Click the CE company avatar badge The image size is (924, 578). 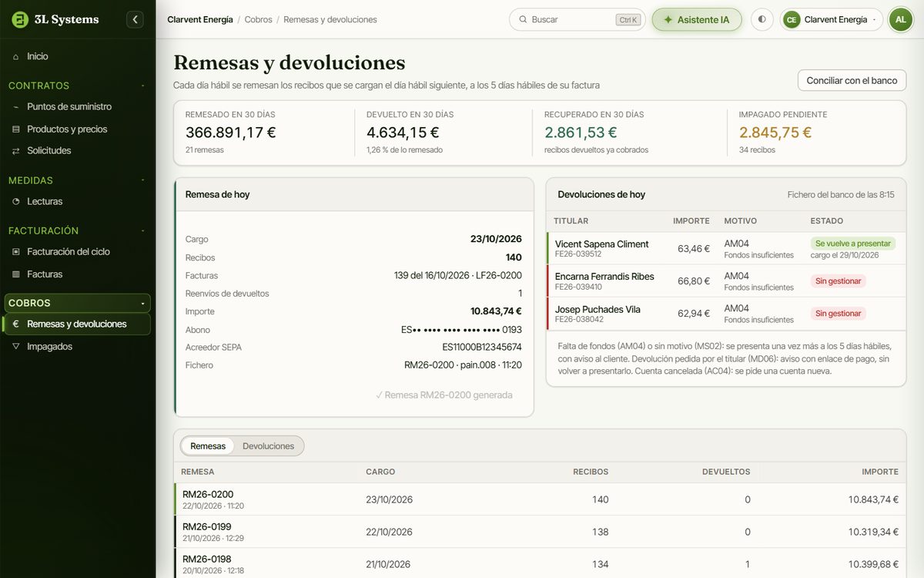coord(792,19)
